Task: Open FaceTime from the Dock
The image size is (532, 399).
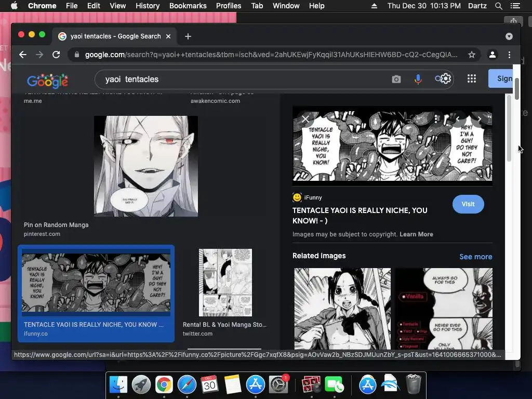Action: coord(334,384)
